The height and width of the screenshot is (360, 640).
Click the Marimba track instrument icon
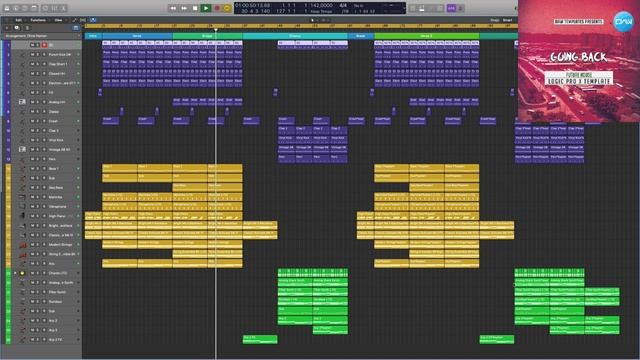(22, 197)
